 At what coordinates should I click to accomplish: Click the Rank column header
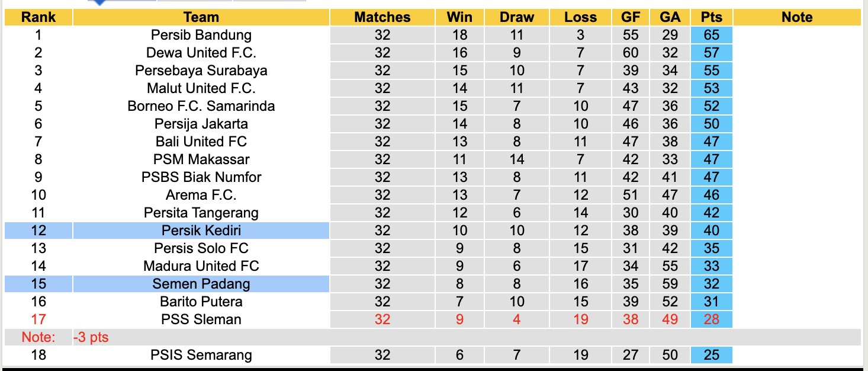click(38, 17)
